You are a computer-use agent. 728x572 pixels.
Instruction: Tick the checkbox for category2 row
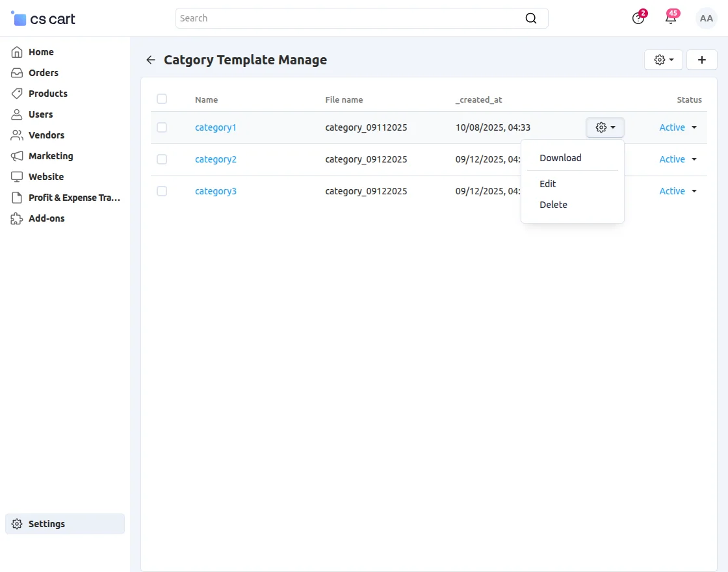pos(162,159)
